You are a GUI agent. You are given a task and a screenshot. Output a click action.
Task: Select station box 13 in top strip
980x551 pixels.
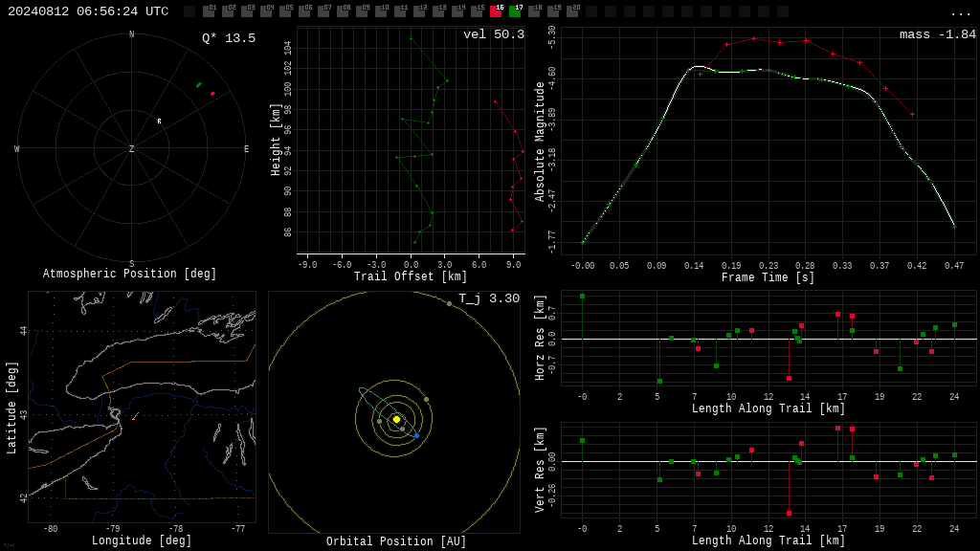[438, 11]
